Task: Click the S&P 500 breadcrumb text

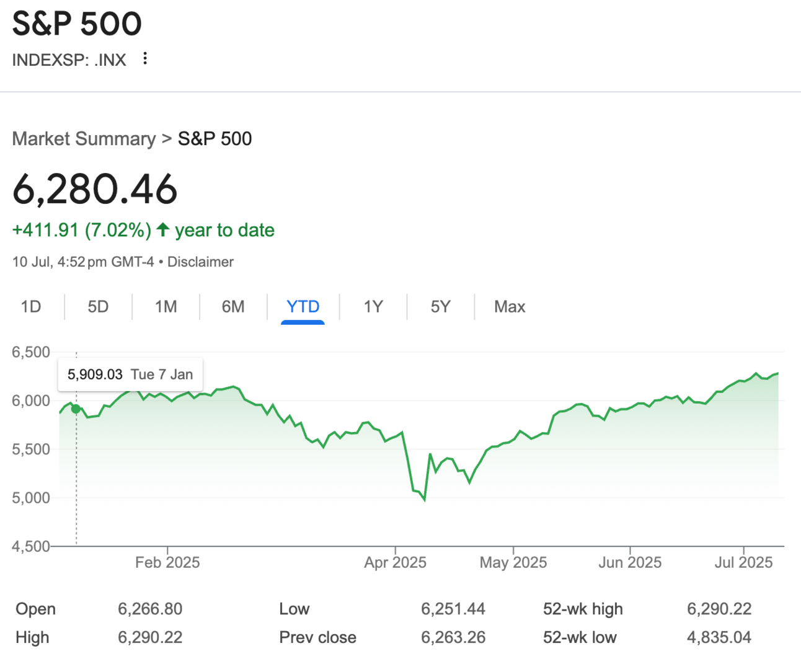Action: pyautogui.click(x=215, y=139)
